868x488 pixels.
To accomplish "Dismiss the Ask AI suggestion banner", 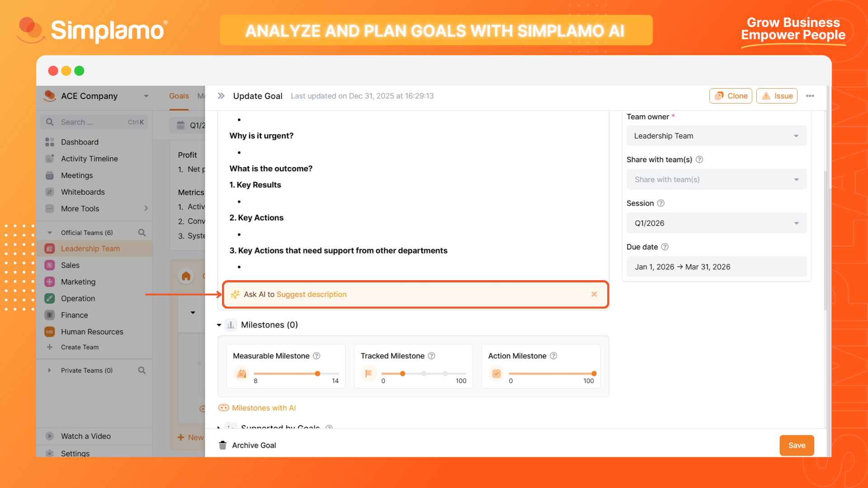I will (594, 295).
